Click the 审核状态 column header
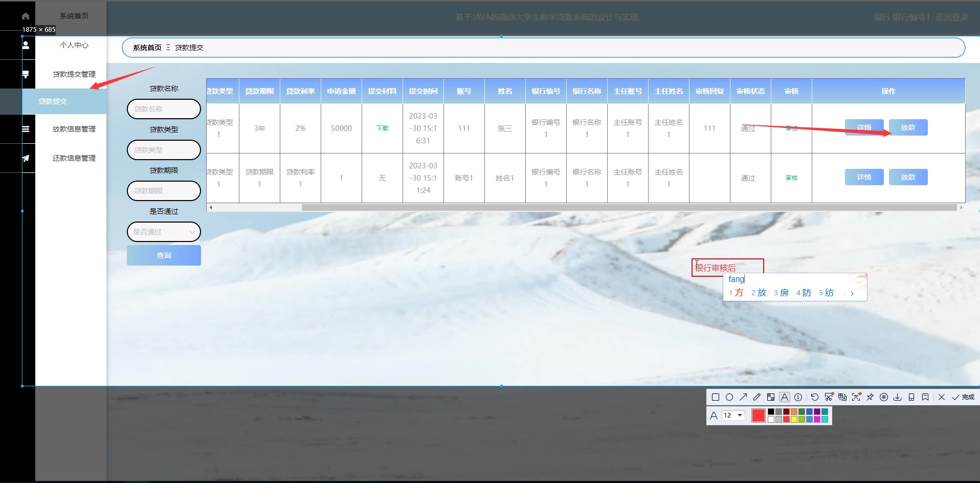Screen dimensions: 980x483 click(x=750, y=91)
